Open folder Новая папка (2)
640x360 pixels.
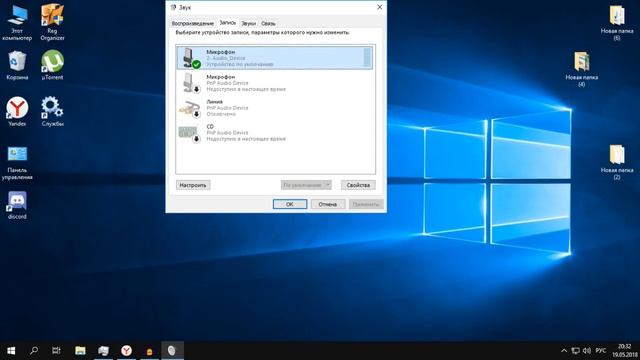617,162
